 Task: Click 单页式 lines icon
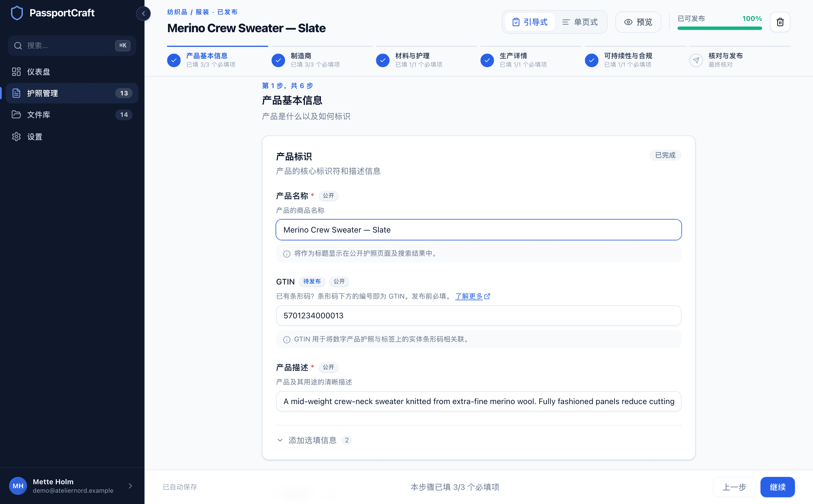tap(566, 22)
